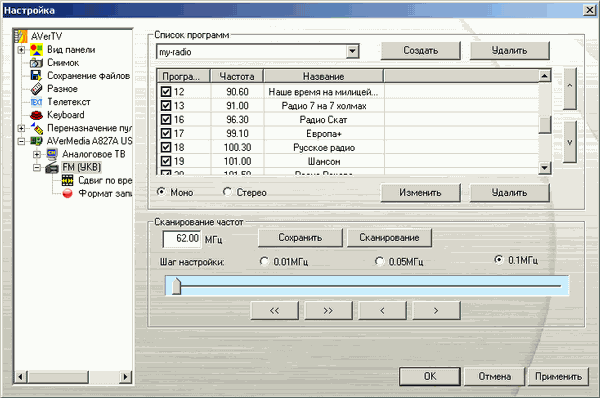
Task: Click the Аналоговое ТВ monitor icon
Action: (52, 154)
